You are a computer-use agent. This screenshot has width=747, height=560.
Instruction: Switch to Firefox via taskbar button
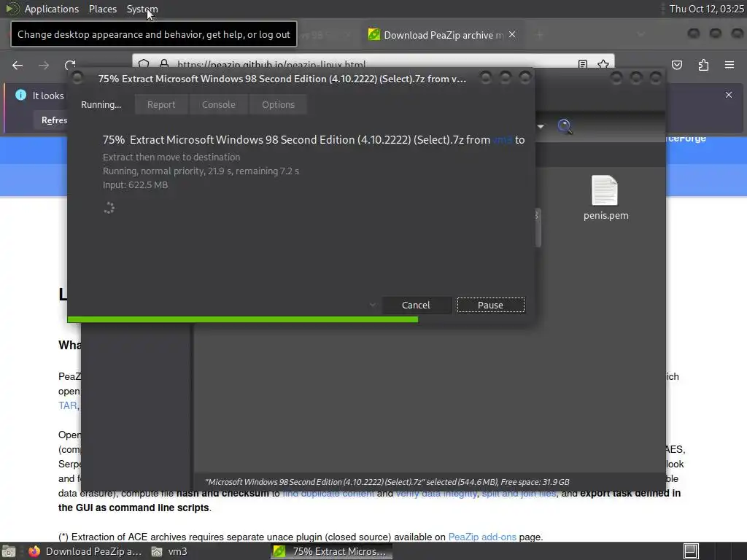[86, 551]
